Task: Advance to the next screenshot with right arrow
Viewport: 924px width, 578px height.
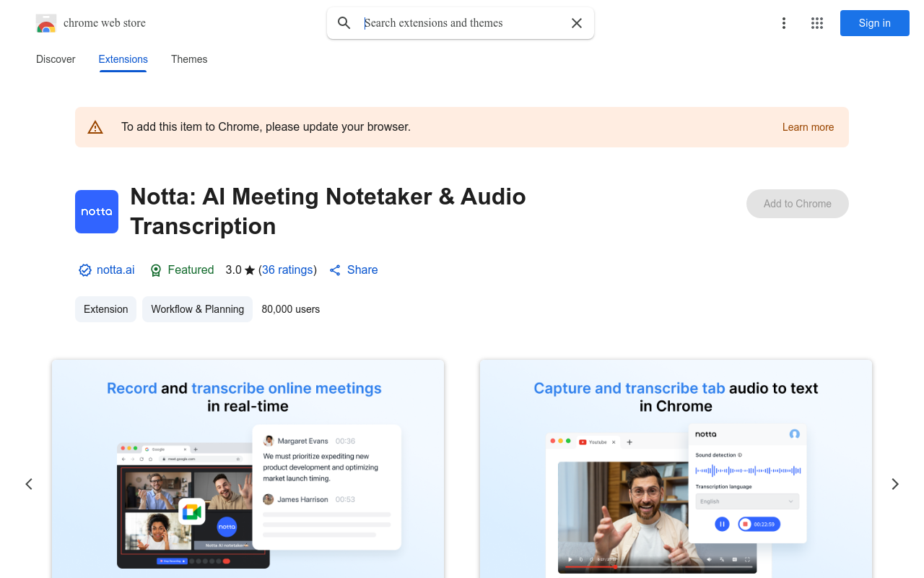Action: pos(895,484)
